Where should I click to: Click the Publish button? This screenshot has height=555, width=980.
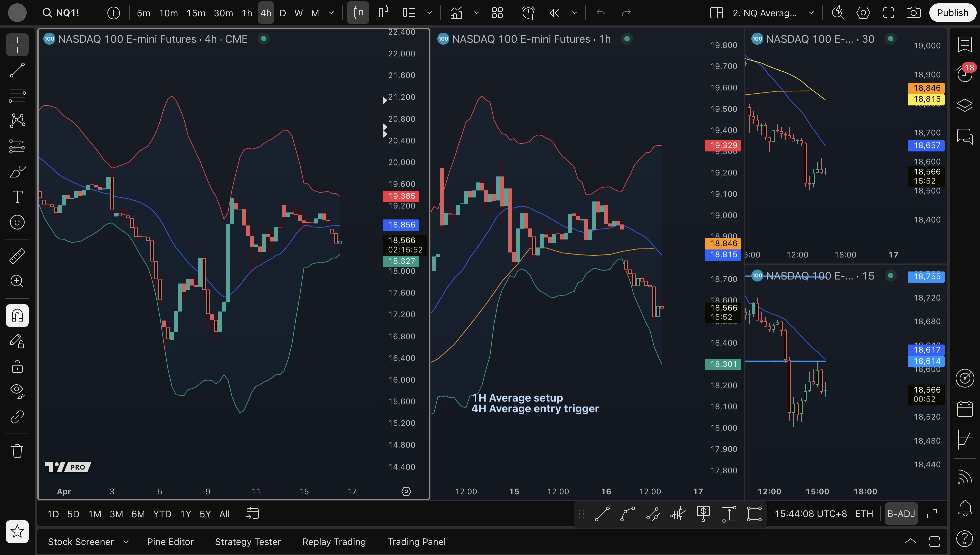click(x=952, y=13)
